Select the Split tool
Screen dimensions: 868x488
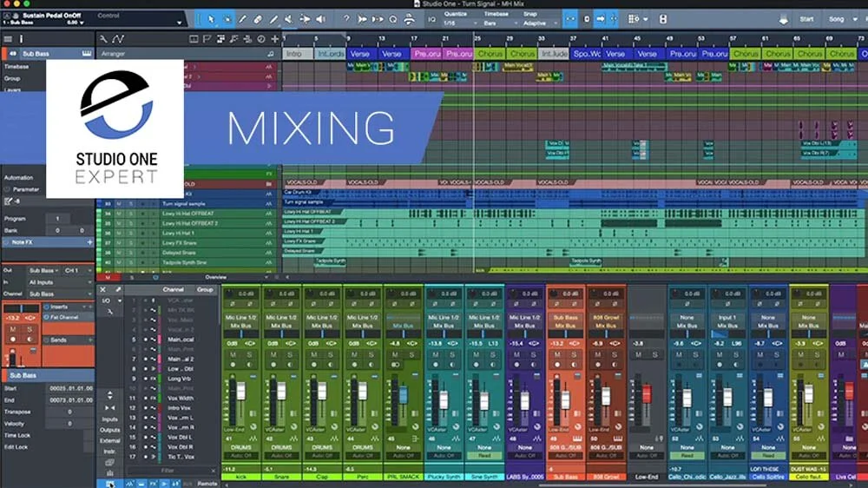(242, 19)
